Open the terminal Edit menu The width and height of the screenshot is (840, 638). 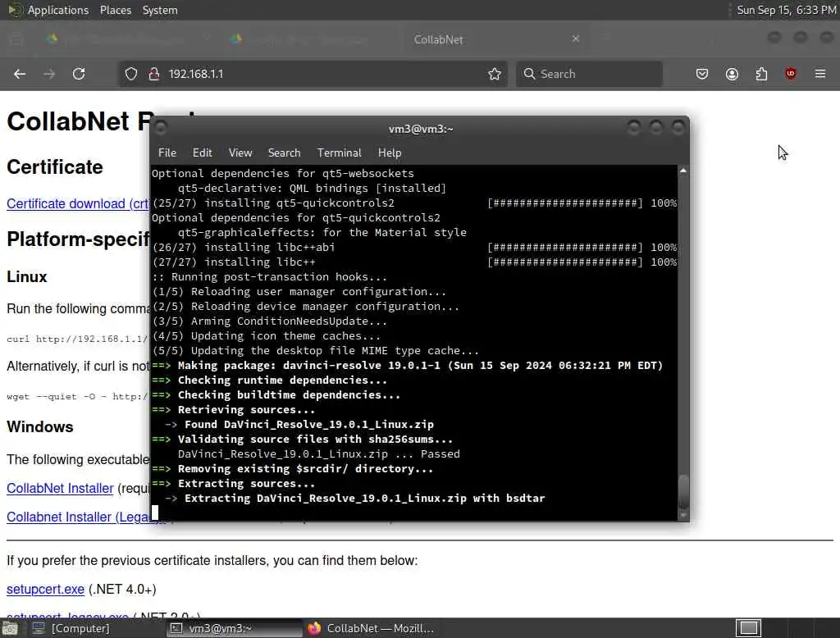pos(202,153)
